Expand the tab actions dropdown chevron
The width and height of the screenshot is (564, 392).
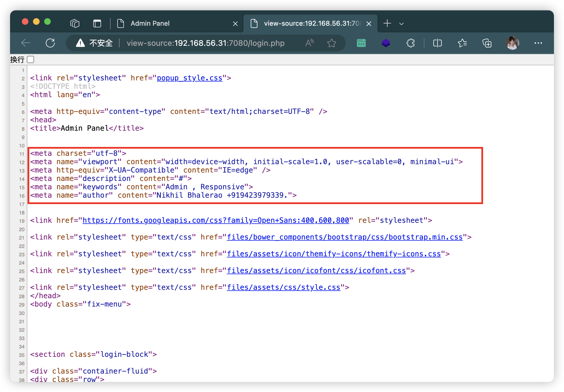[x=402, y=24]
